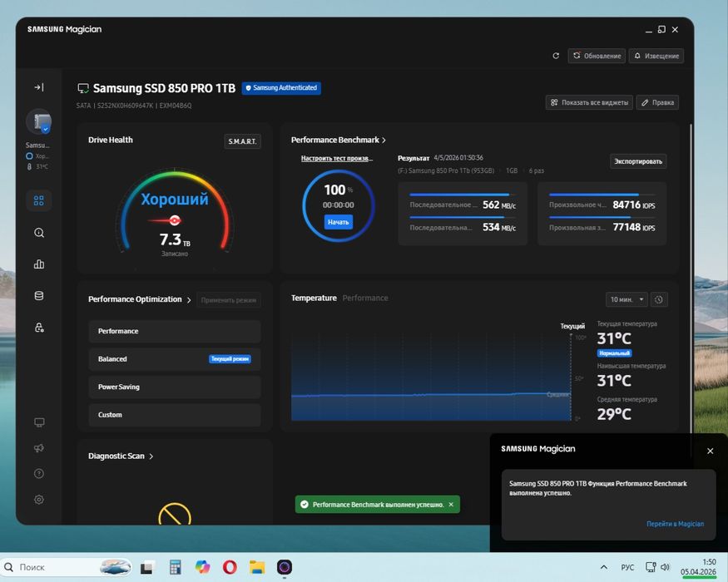Open the taskbar clock and date
This screenshot has width=728, height=582.
[x=698, y=567]
